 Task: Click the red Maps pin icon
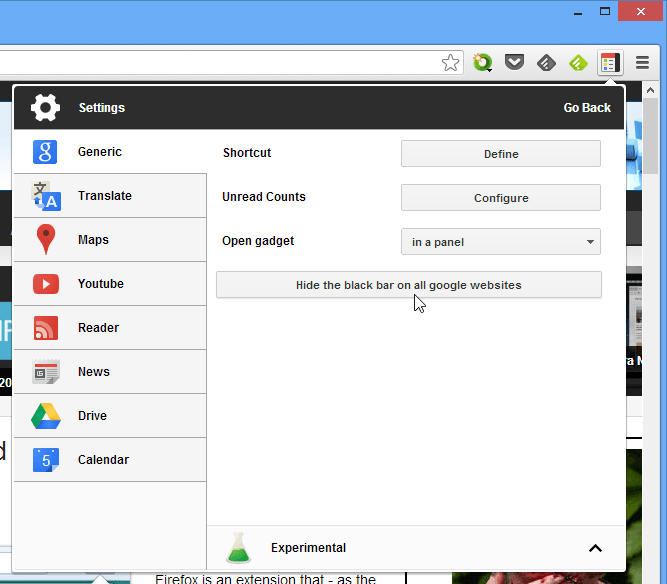coord(46,239)
